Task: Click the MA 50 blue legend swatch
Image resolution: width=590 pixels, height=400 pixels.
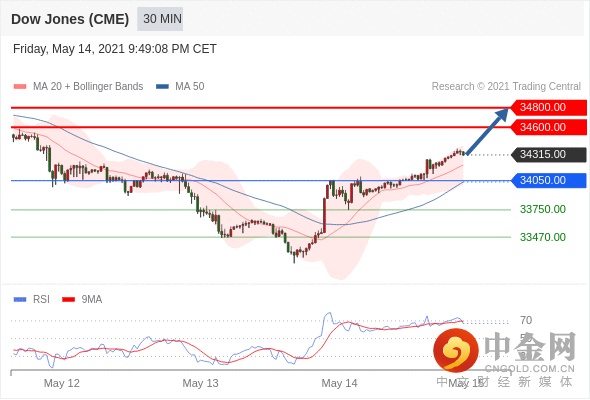Action: point(162,87)
